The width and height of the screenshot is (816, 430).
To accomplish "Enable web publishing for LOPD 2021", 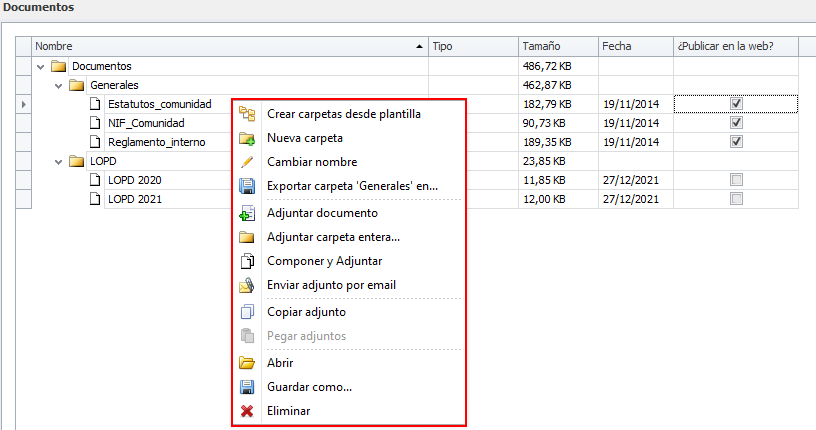I will point(736,199).
